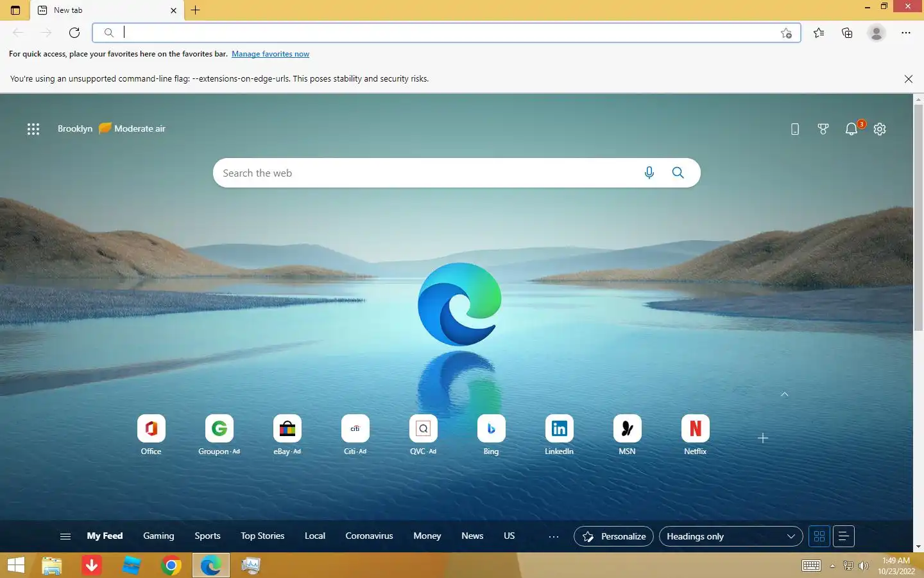Start voice search with microphone icon

[649, 173]
